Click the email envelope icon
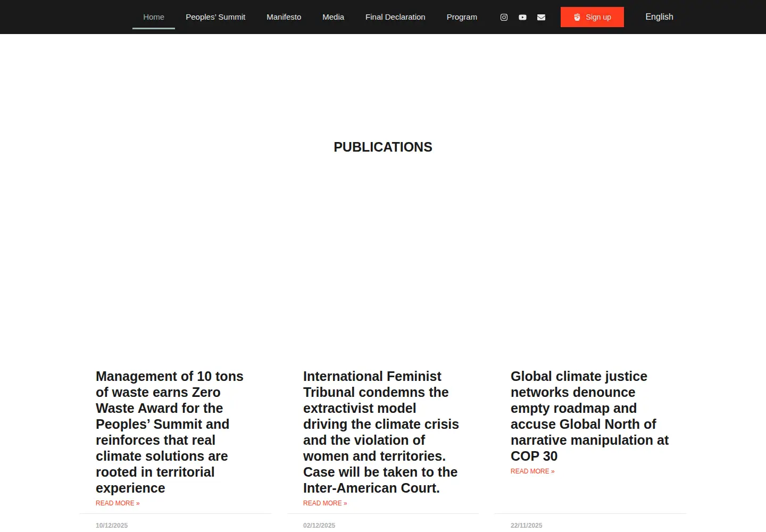Image resolution: width=766 pixels, height=532 pixels. pos(541,17)
